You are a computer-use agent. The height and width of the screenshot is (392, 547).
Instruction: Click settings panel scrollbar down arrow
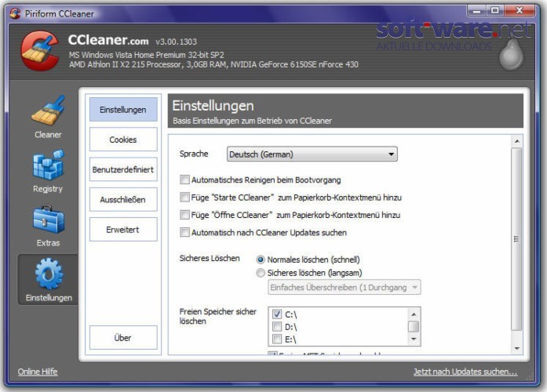(517, 348)
